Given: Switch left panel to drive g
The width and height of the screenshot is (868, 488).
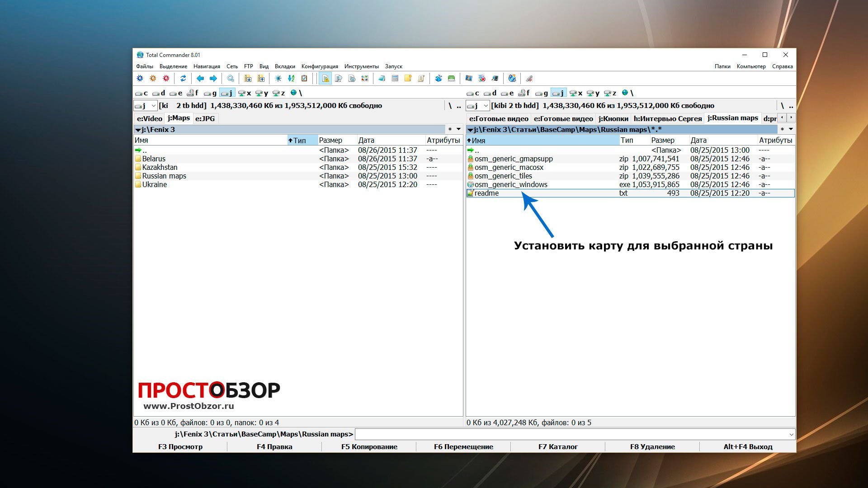Looking at the screenshot, I should (210, 93).
